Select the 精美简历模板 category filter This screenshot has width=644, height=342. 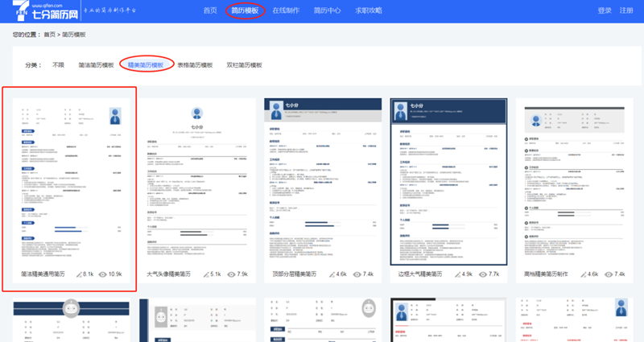(x=146, y=65)
